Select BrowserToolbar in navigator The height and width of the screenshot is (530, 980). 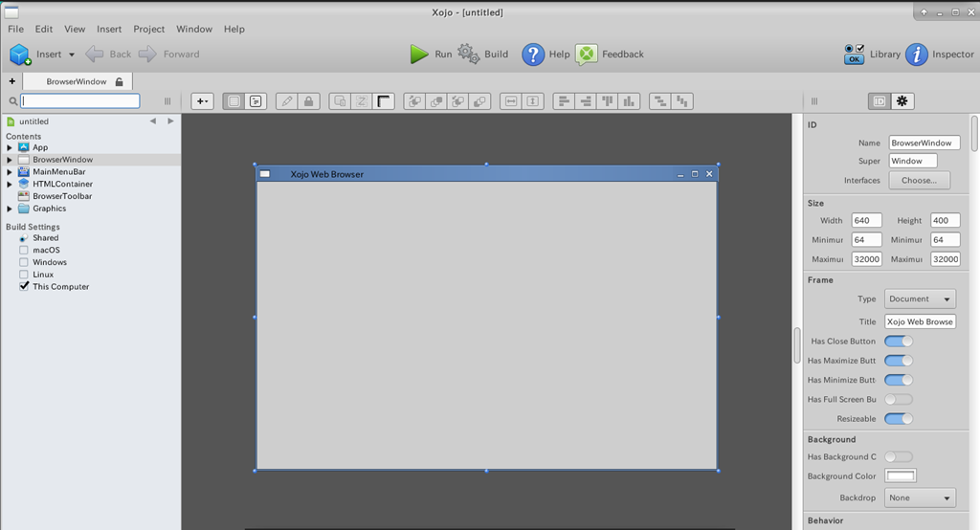[62, 196]
